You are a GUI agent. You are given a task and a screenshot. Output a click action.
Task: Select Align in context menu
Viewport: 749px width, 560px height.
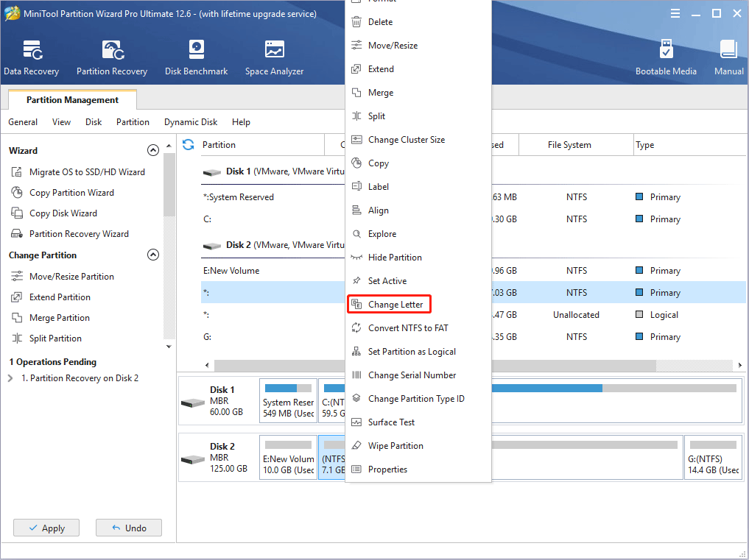click(418, 210)
